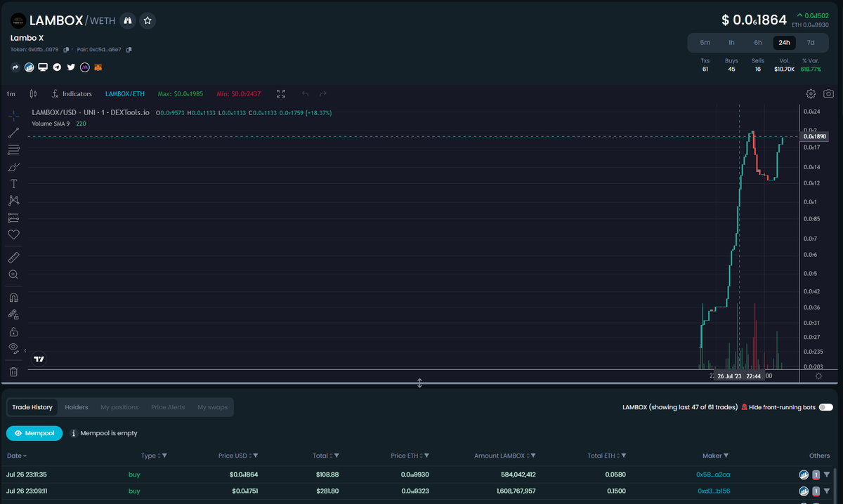The height and width of the screenshot is (504, 843).
Task: Open maker address 0xd3...b156
Action: [714, 491]
